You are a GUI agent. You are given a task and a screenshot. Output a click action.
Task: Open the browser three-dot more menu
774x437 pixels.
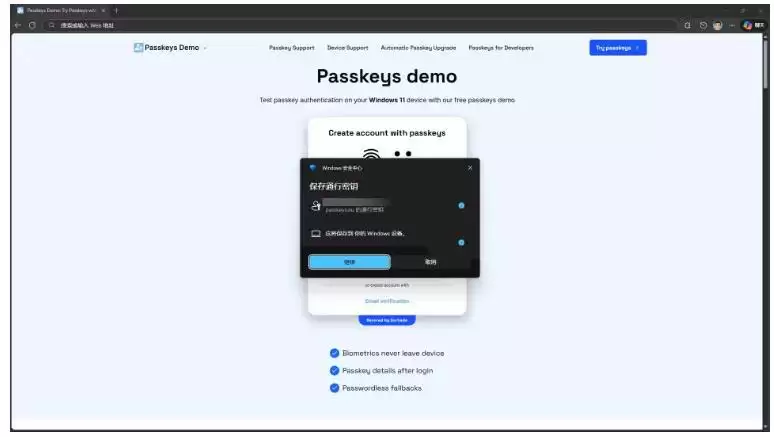[x=732, y=25]
